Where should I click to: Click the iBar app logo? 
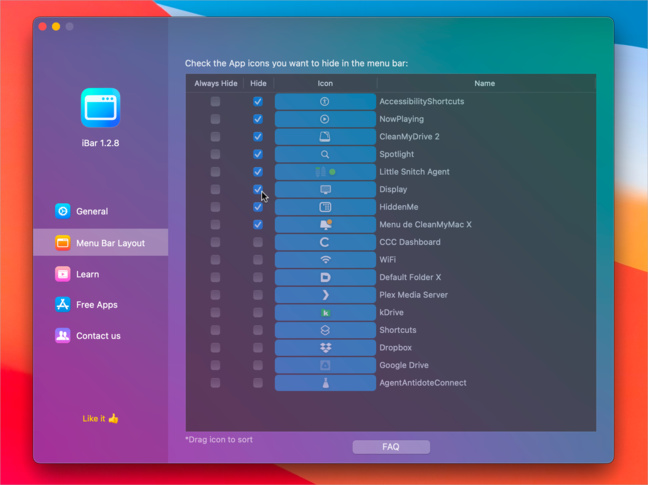coord(100,108)
